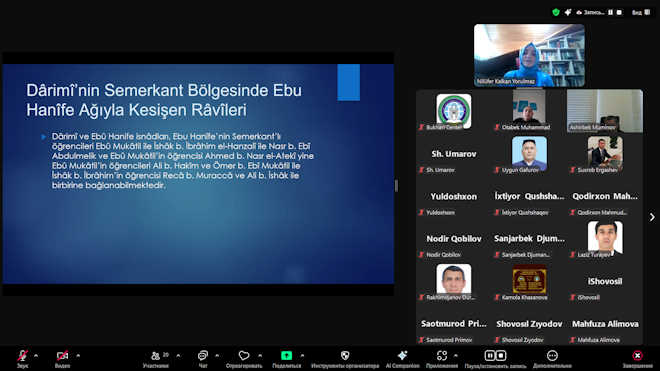Screen dimensions: 660x371
Task: Open the Chat panel icon
Action: tap(203, 356)
